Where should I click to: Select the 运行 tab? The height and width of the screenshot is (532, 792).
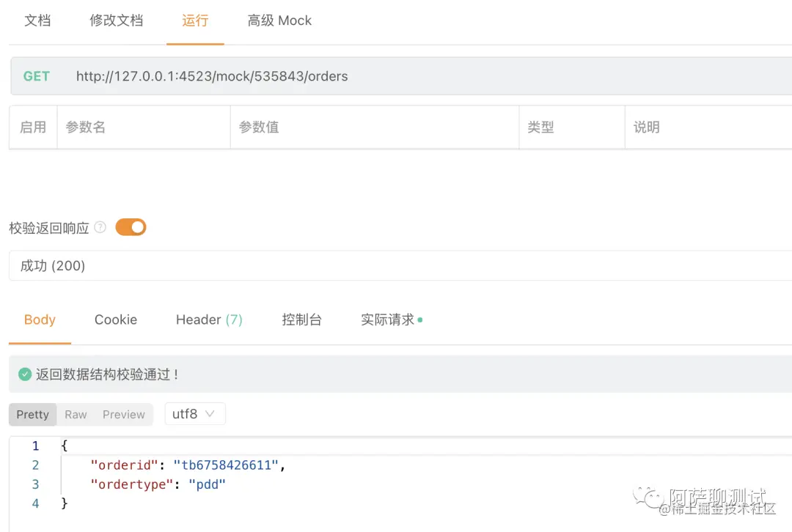pyautogui.click(x=195, y=21)
